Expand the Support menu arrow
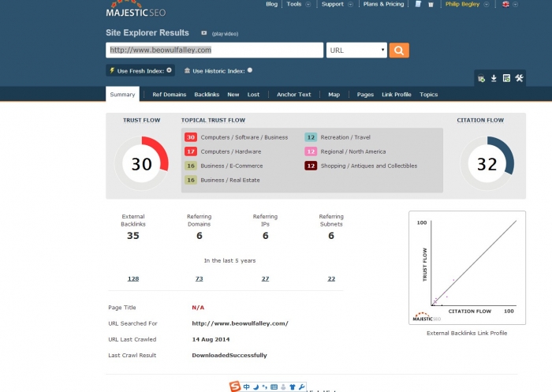This screenshot has height=392, width=552. pos(350,5)
